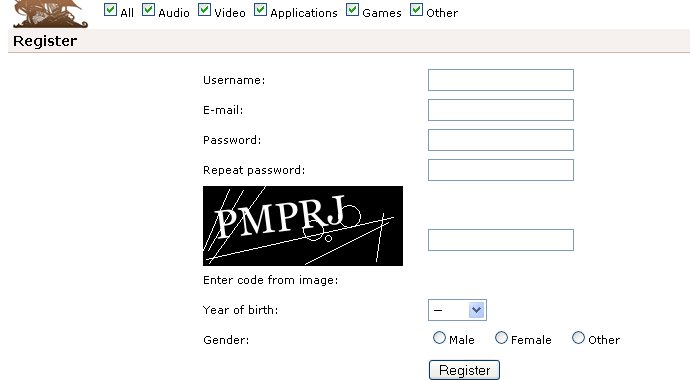
Task: Click the PMPRJ captcha image
Action: pyautogui.click(x=303, y=226)
